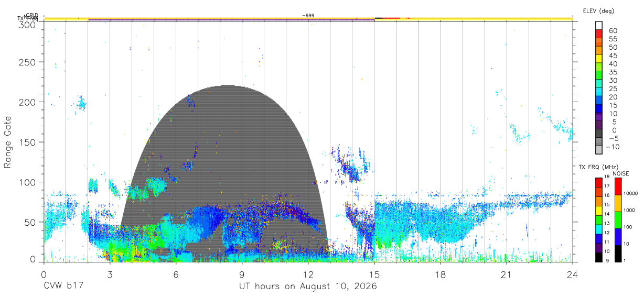The image size is (644, 297).
Task: Pick the cyan swatch in the TX FRQ bar
Action: click(x=599, y=229)
